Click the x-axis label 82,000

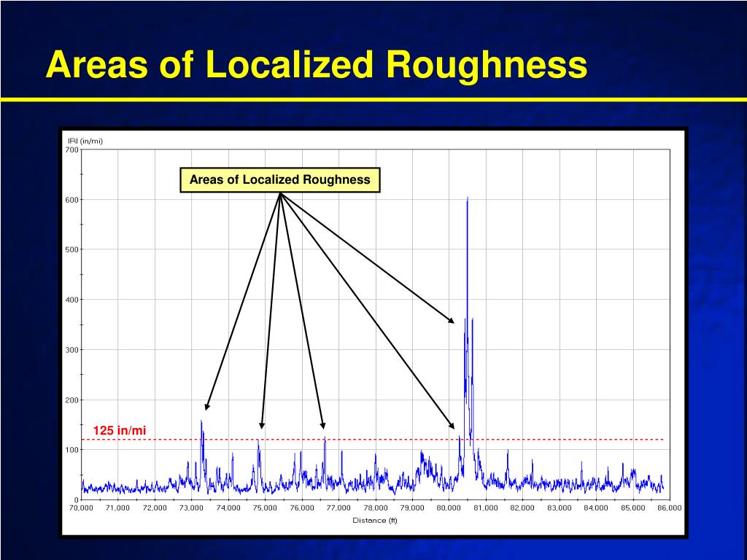coord(522,508)
